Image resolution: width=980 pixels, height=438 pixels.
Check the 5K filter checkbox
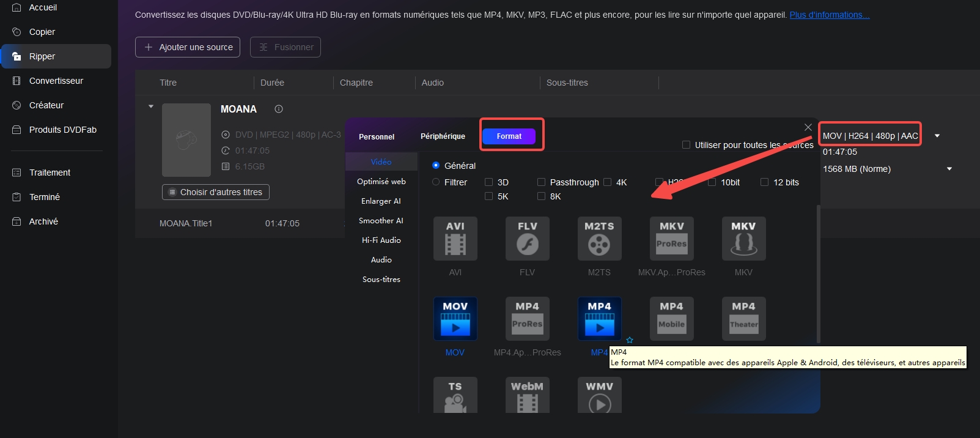click(x=488, y=196)
